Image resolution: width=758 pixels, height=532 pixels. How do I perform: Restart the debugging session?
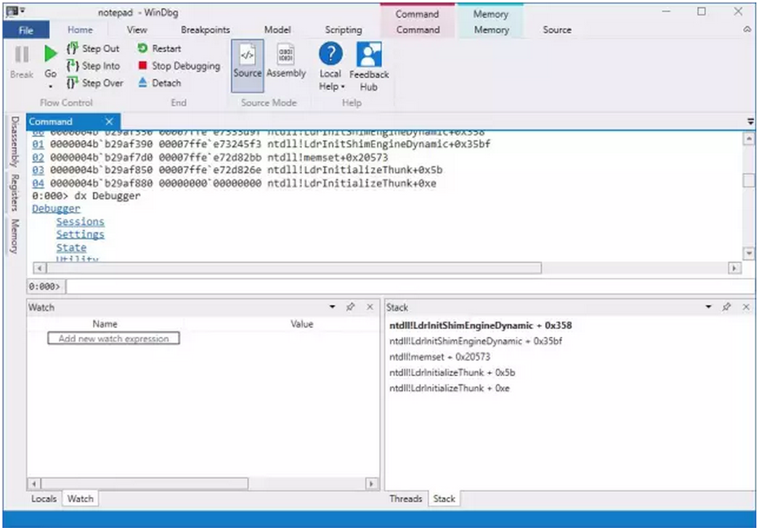[159, 48]
